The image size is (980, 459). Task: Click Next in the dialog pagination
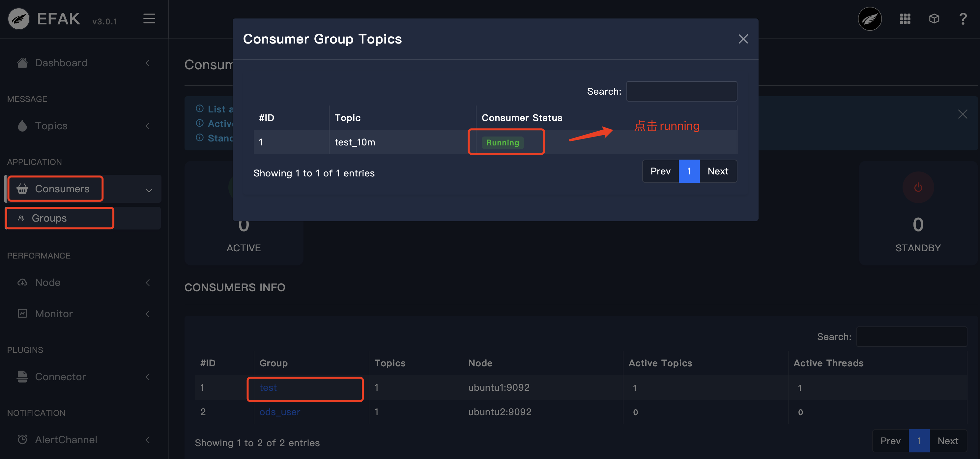pyautogui.click(x=717, y=171)
